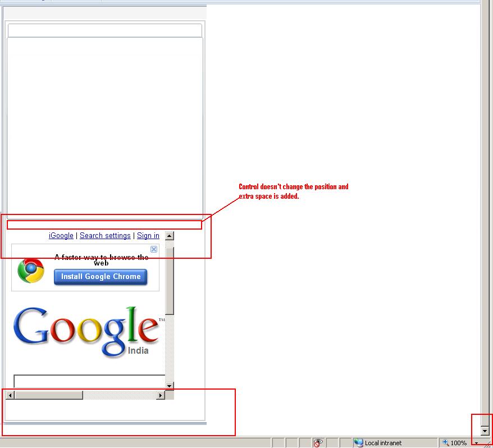
Task: Click the text box above the large panel
Action: pos(104,30)
